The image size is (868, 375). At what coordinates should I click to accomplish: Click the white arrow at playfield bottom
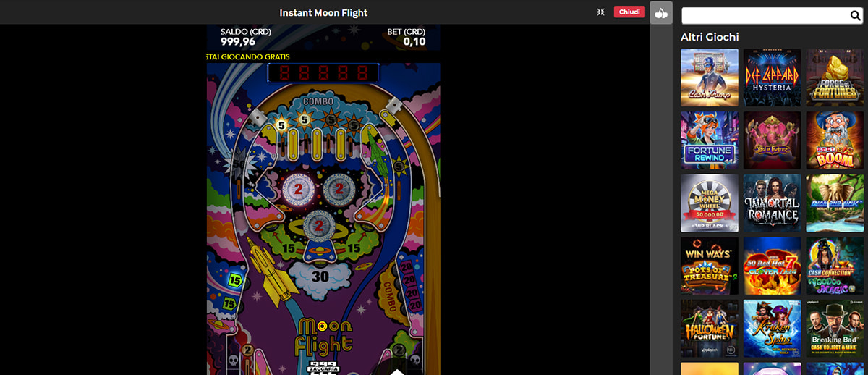tap(396, 371)
